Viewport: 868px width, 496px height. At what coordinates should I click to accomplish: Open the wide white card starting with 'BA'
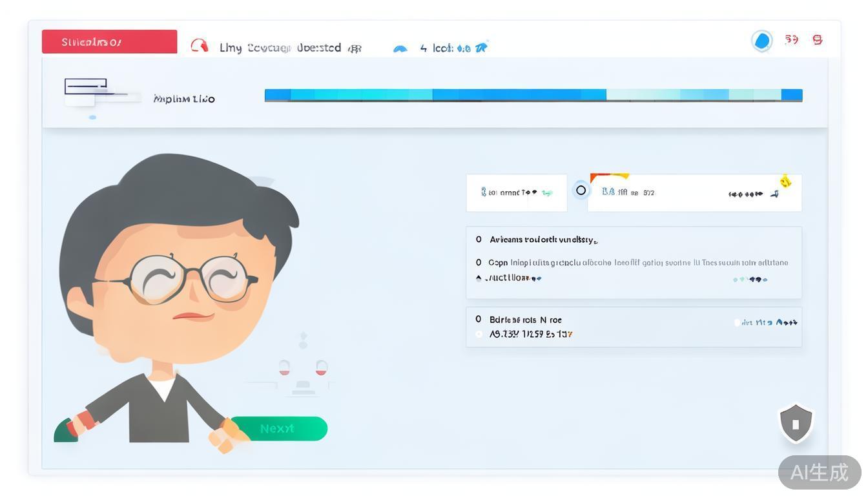(694, 192)
